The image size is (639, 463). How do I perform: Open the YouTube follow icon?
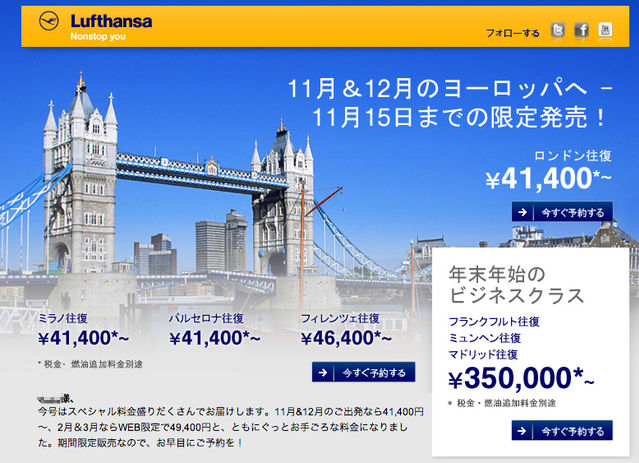pos(605,30)
